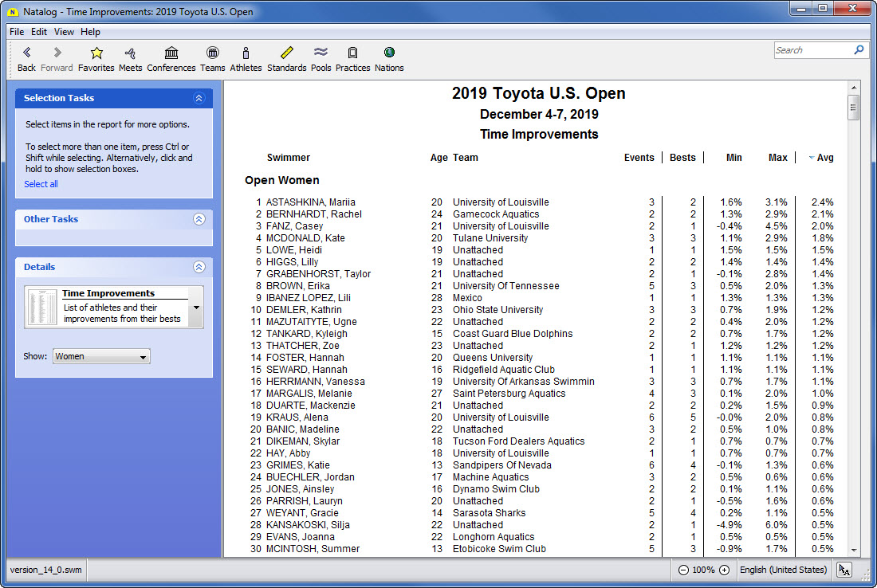Open the Time Improvements report dropdown
Screen dimensions: 877x588
click(196, 307)
